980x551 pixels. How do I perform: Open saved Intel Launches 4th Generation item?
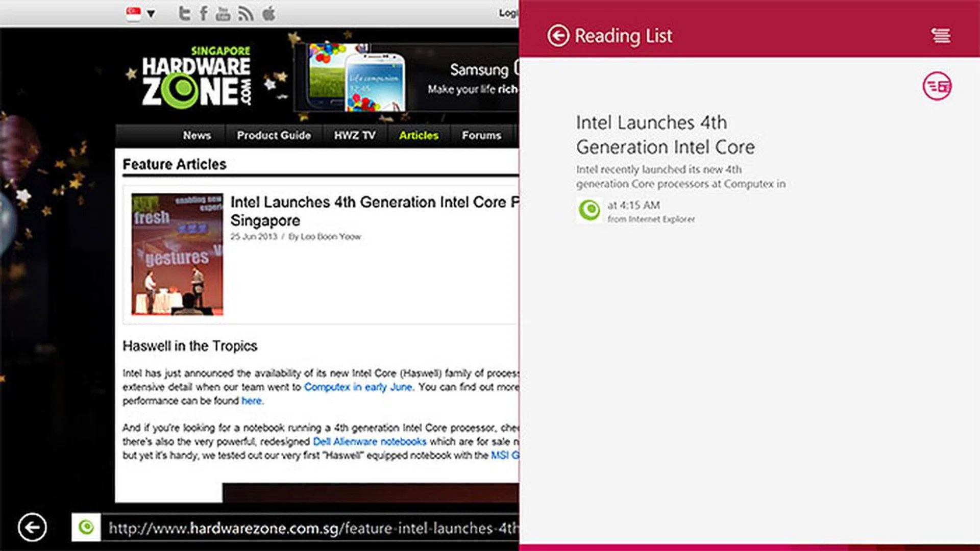click(665, 135)
